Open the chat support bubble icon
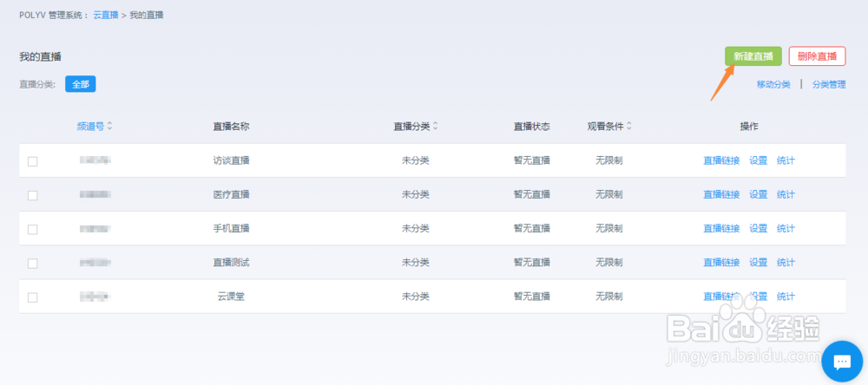 [x=842, y=362]
